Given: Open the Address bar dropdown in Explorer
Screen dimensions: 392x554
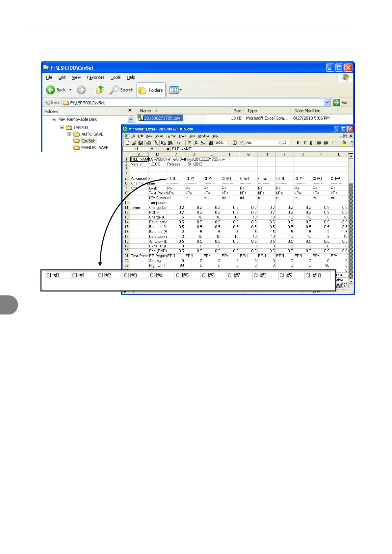Looking at the screenshot, I should point(327,102).
